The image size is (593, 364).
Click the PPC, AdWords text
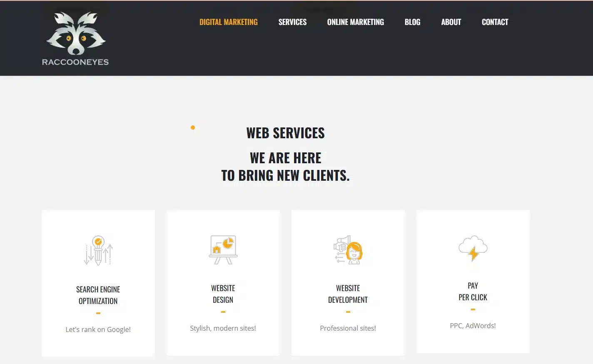473,325
